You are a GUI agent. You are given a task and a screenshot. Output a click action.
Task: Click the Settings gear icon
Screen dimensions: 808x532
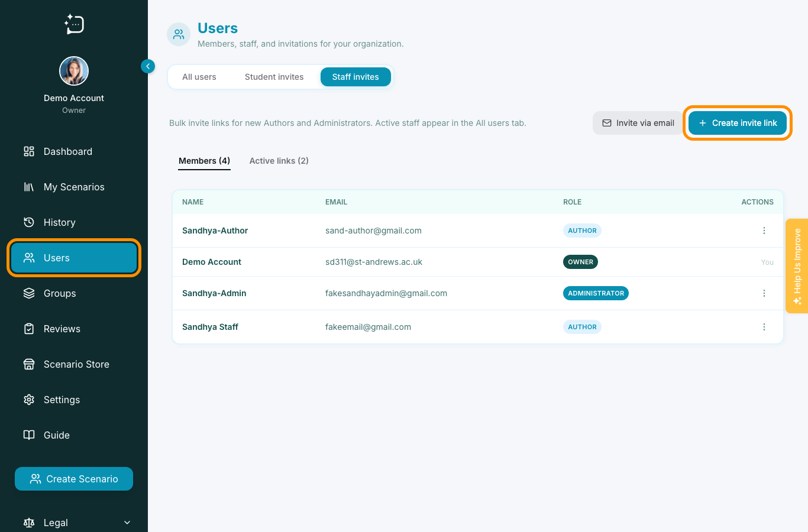29,400
